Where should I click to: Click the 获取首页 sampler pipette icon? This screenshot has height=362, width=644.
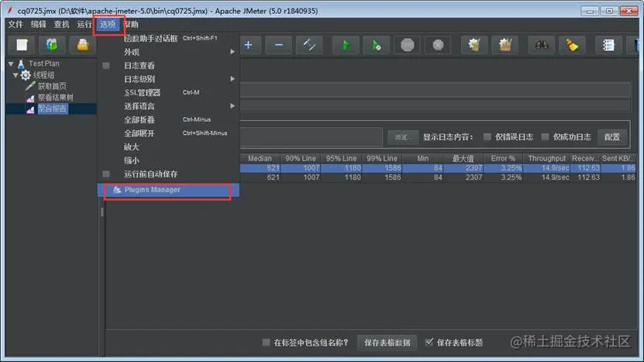pyautogui.click(x=30, y=86)
